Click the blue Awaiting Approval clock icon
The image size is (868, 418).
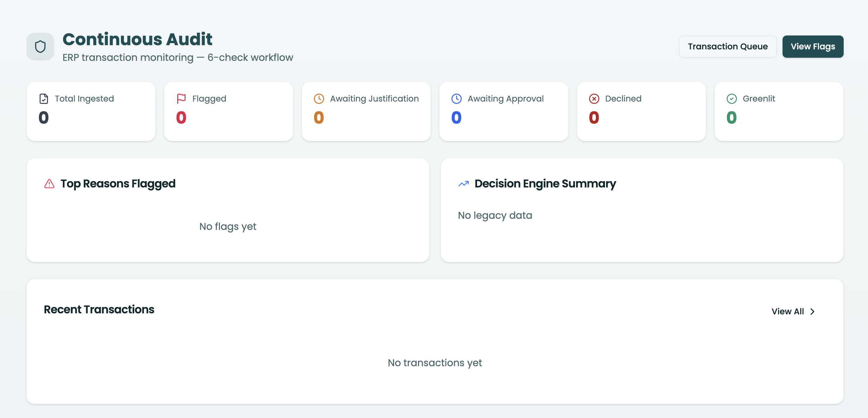coord(457,99)
